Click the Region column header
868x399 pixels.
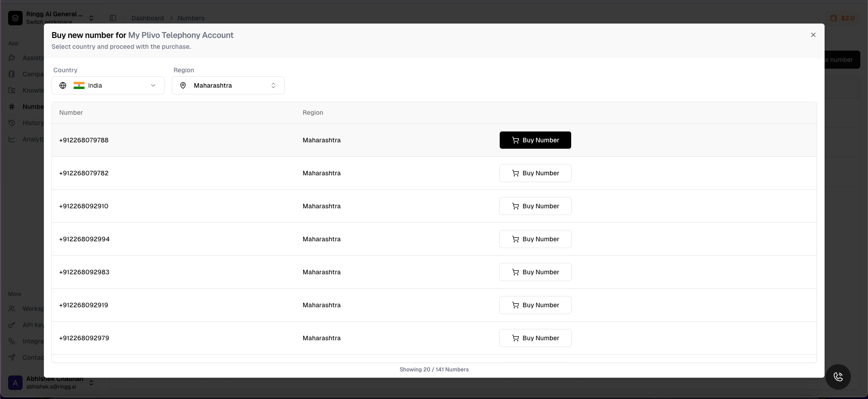point(313,113)
